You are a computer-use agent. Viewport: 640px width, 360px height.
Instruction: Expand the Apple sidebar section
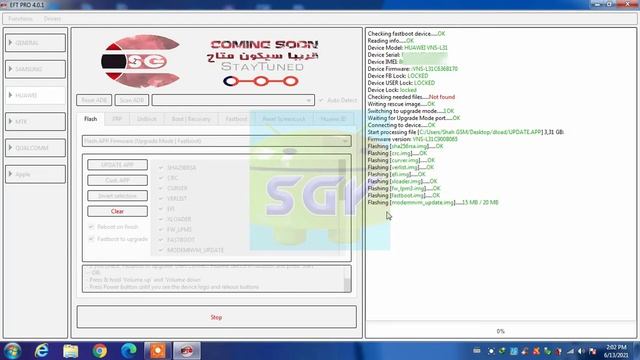(x=36, y=174)
